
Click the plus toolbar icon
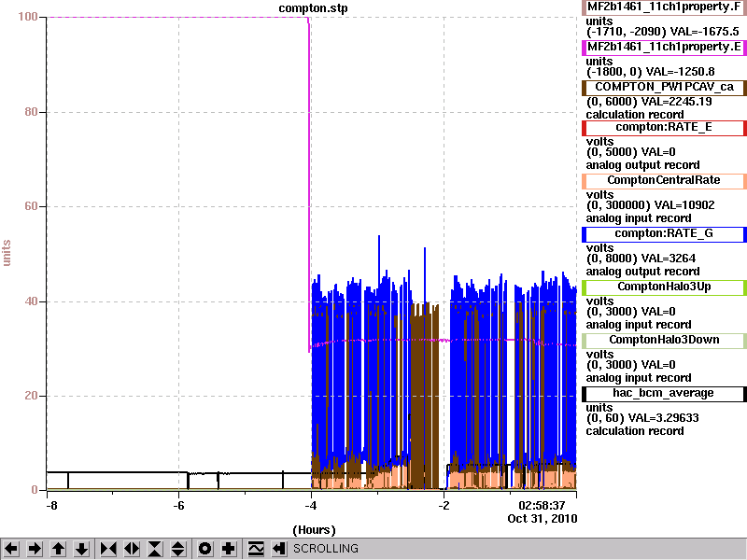tap(228, 549)
